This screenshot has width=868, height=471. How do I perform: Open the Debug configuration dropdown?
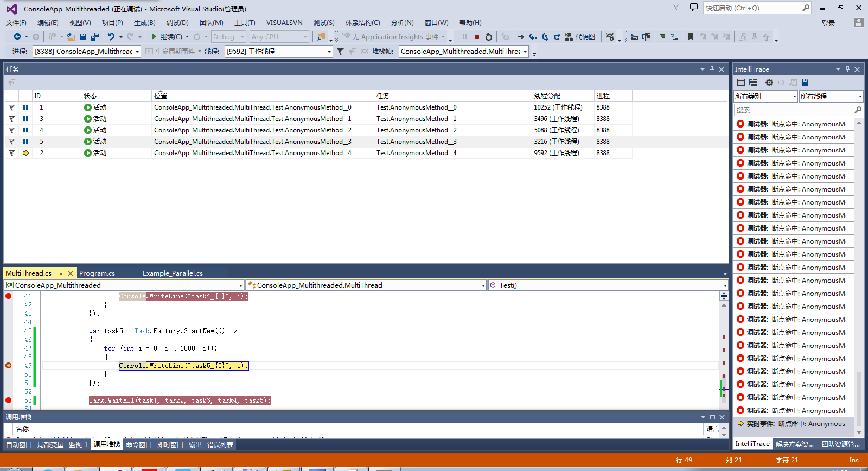click(x=228, y=37)
